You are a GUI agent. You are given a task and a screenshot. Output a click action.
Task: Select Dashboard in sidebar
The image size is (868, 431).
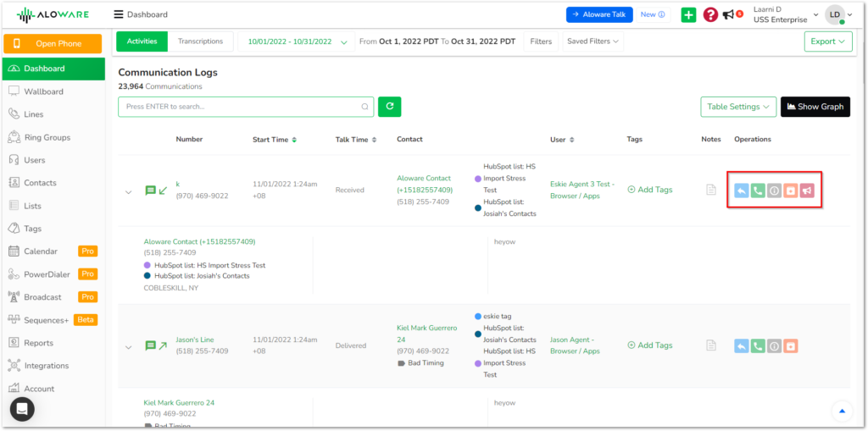pyautogui.click(x=53, y=69)
